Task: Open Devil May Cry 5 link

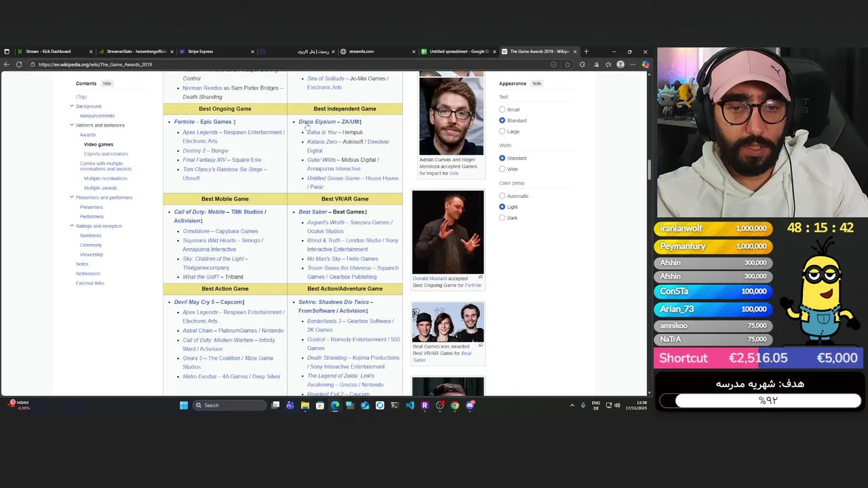Action: coord(194,302)
